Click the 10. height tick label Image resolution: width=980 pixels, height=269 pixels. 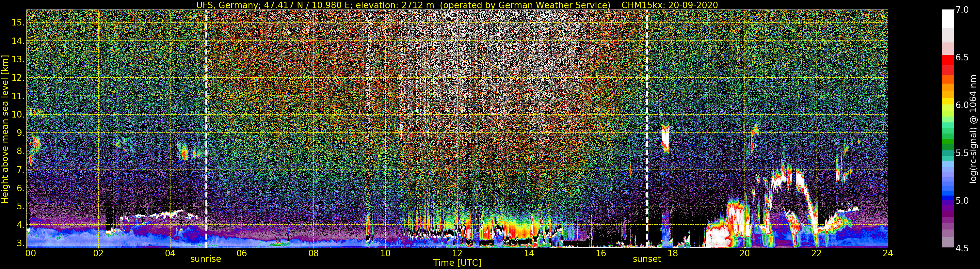click(x=18, y=115)
